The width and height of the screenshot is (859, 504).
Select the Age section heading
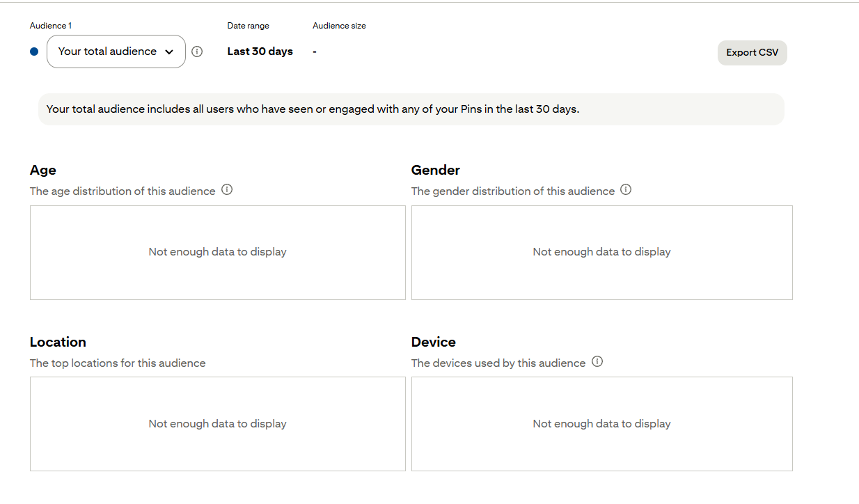(x=43, y=170)
